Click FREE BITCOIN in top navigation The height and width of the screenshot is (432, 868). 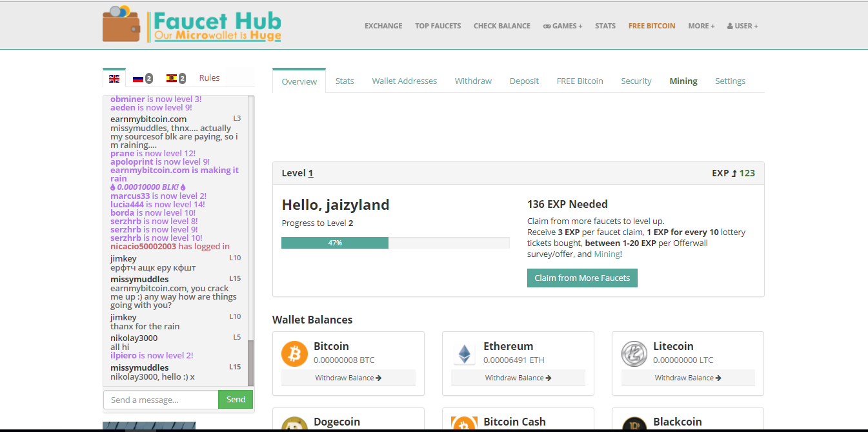[x=652, y=26]
